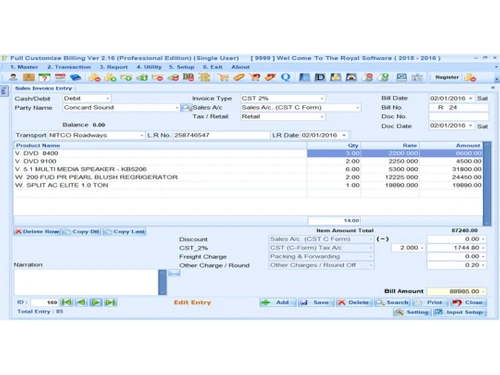This screenshot has height=375, width=500.
Task: Click the orange price tag icon
Action: click(239, 77)
